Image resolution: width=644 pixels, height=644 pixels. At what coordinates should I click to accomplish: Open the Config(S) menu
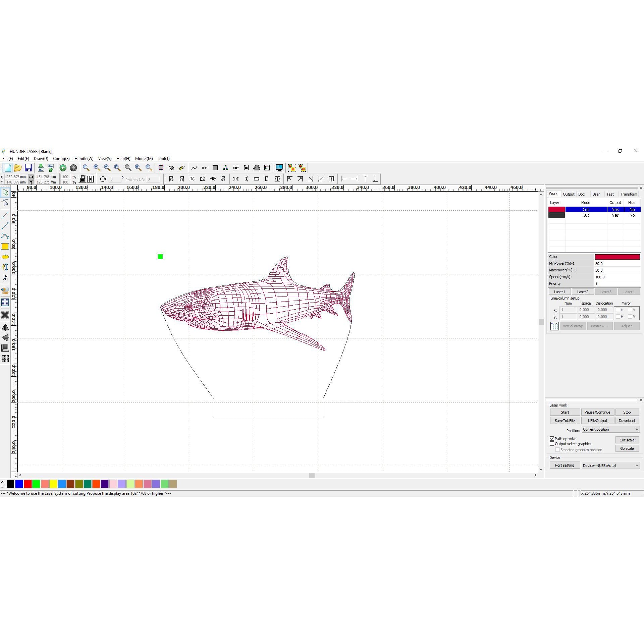pyautogui.click(x=61, y=159)
